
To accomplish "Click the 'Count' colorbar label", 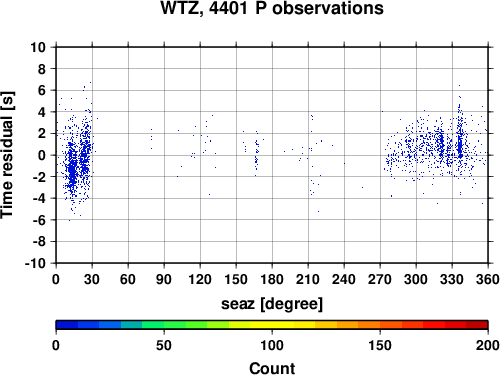I will [272, 368].
